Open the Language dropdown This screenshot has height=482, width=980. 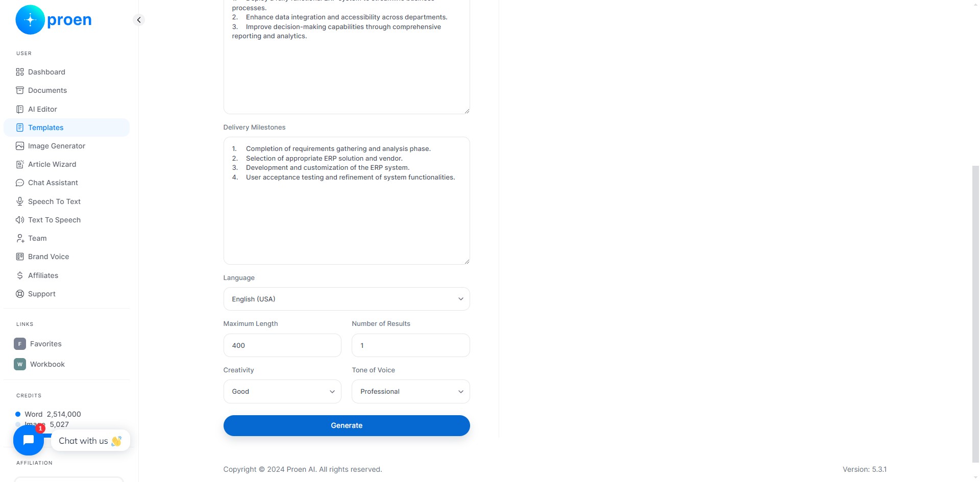pos(347,299)
